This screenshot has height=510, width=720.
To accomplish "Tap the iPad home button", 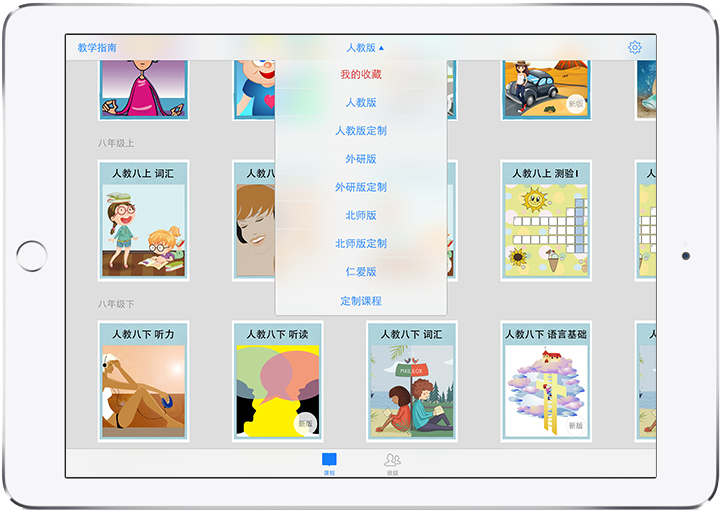I will point(31,256).
